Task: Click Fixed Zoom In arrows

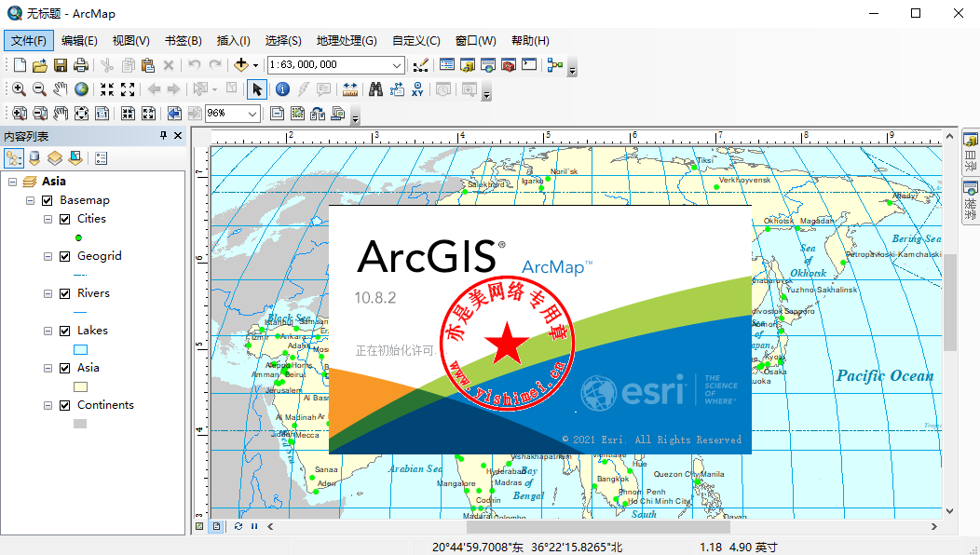Action: [x=107, y=89]
